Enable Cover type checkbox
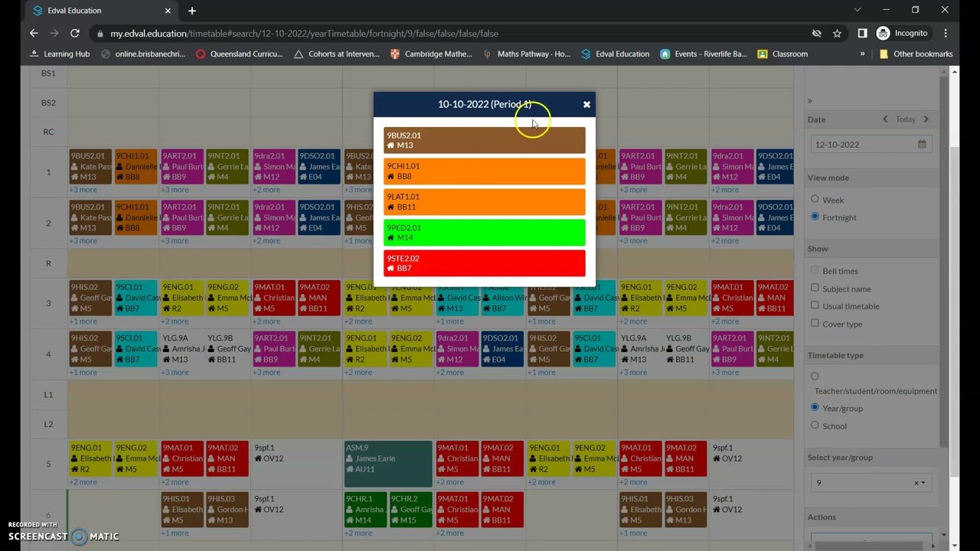Screen dimensions: 980x551 pos(815,323)
